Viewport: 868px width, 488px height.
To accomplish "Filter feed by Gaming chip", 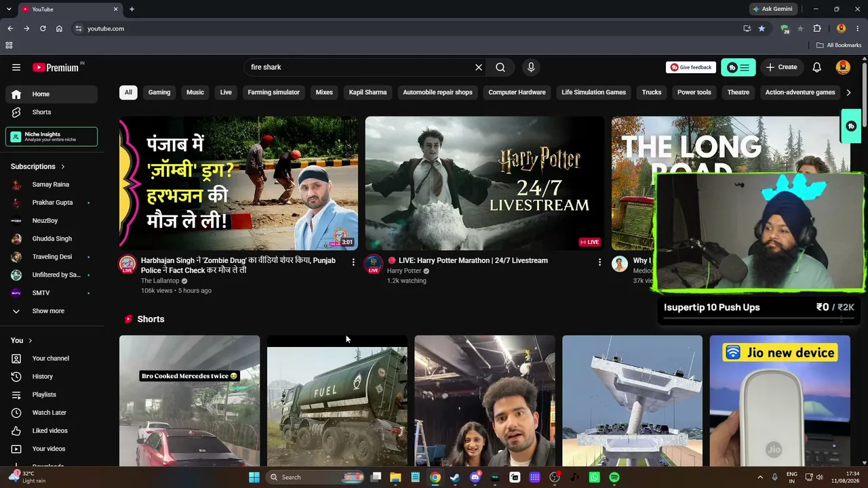I will 159,92.
